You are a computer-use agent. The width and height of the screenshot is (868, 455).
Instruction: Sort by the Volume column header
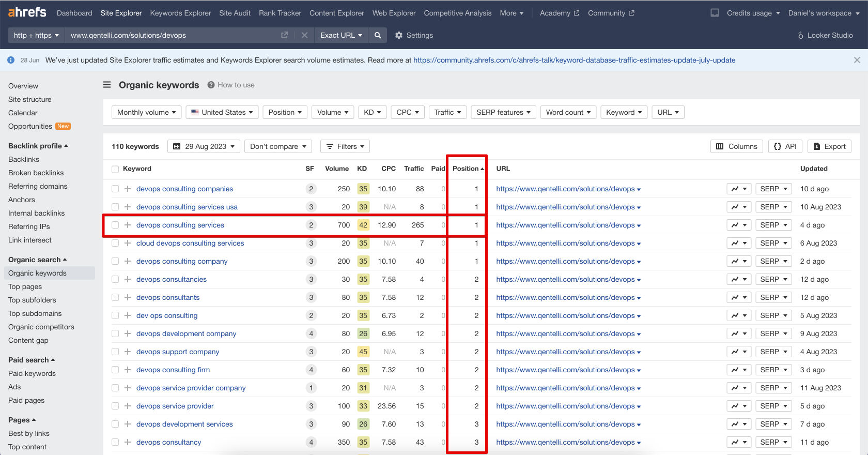click(x=337, y=169)
